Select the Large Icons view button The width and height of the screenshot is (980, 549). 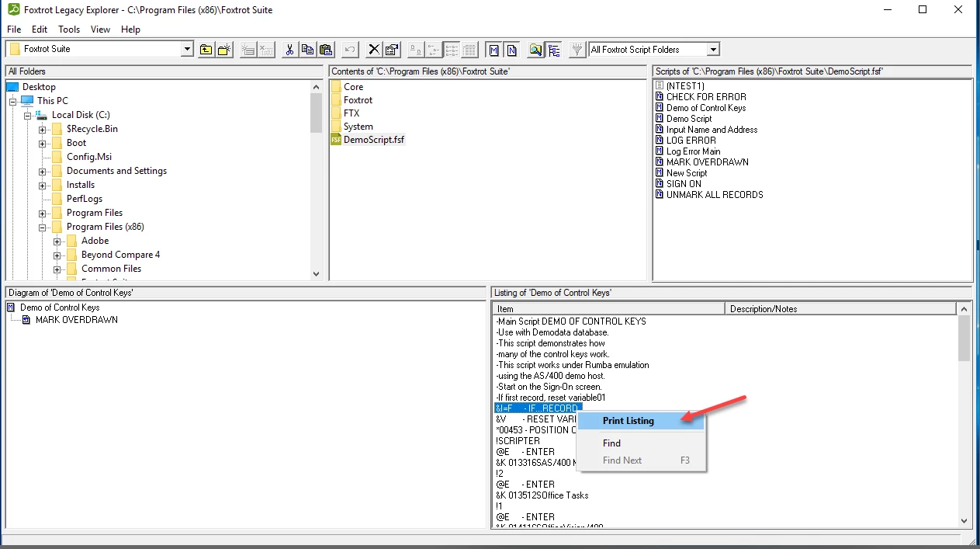click(x=415, y=50)
